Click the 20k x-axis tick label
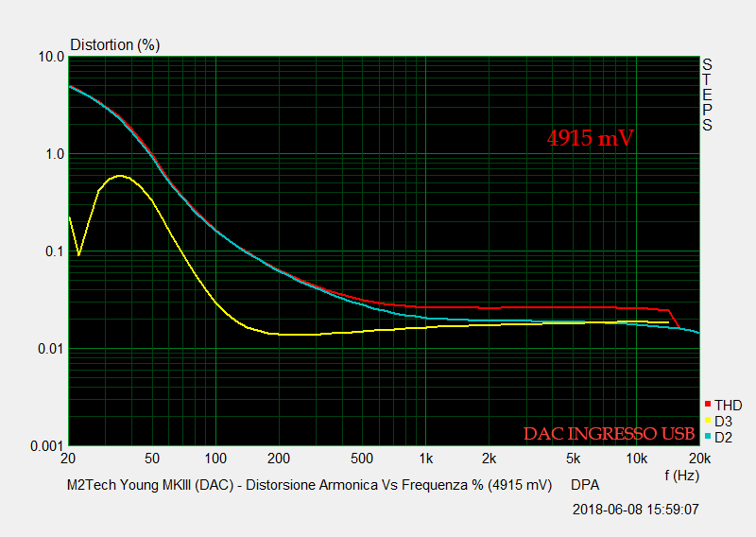Viewport: 756px width, 537px height. pos(700,459)
